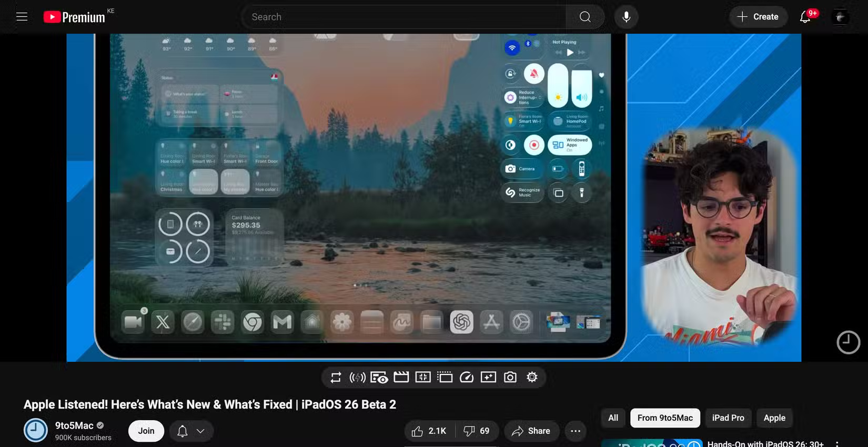Dislike the video with thumbs down

coord(477,431)
